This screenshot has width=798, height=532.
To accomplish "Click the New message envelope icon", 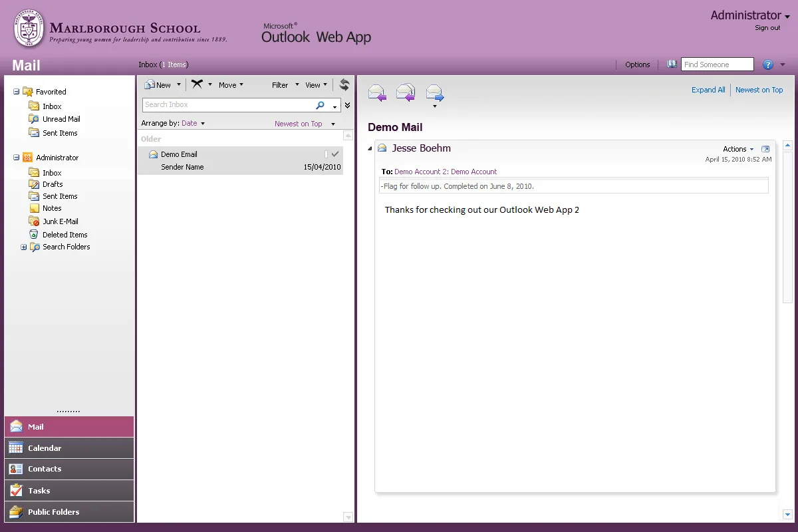I will point(150,85).
